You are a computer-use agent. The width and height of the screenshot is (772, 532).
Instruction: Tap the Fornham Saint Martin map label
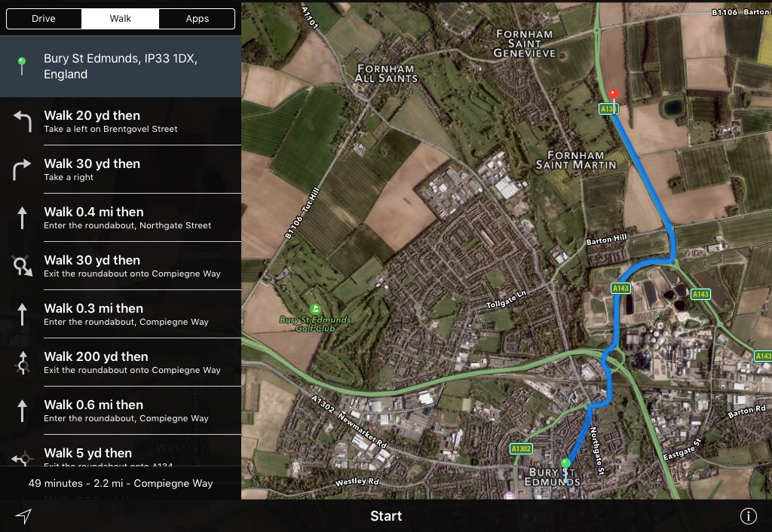[575, 160]
